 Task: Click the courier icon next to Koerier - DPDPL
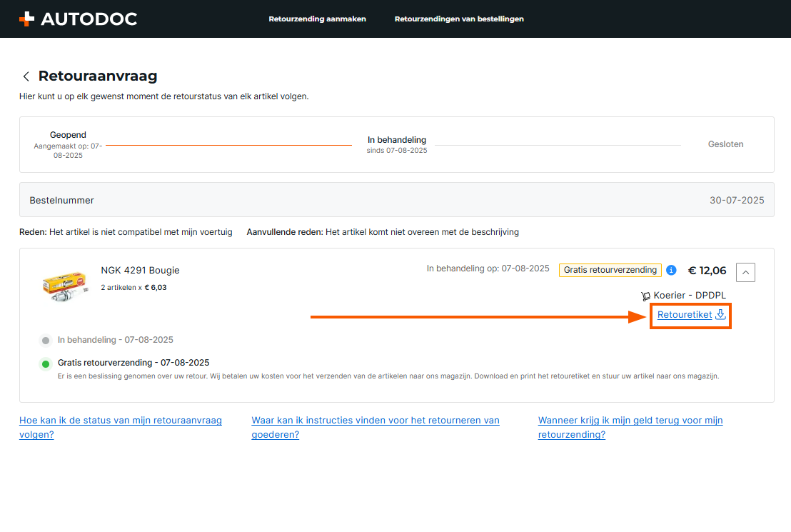pyautogui.click(x=645, y=296)
